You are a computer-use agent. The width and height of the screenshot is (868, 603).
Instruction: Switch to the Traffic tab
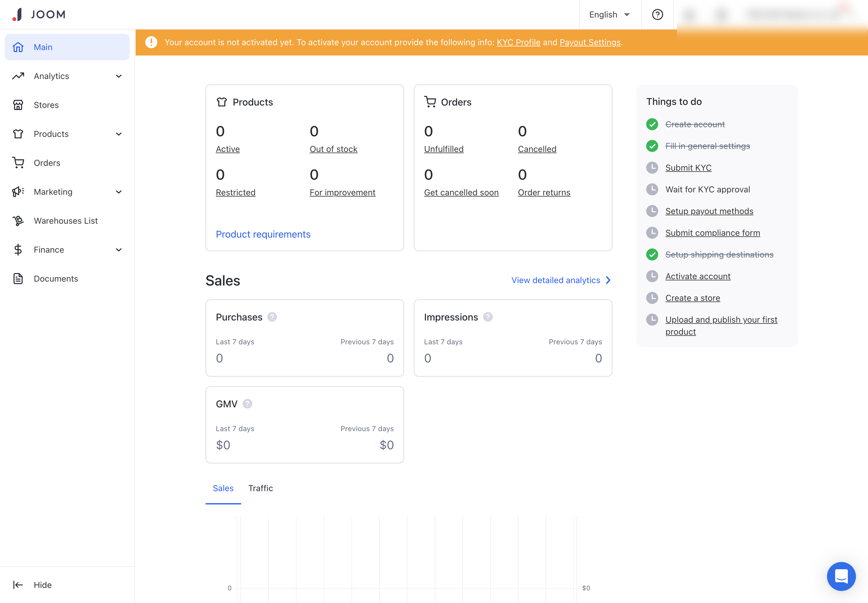[x=260, y=488]
